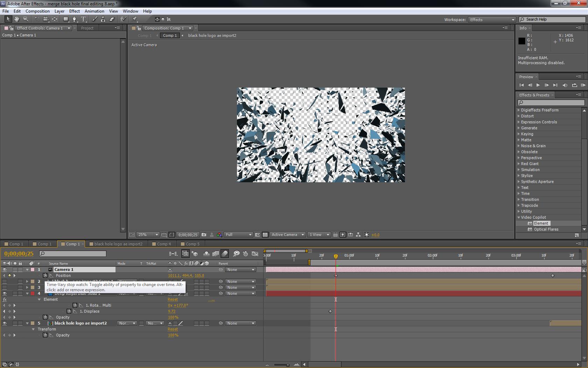Toggle Auto-keyframe stopwatch button in timeline header
The image size is (588, 368).
click(x=246, y=253)
